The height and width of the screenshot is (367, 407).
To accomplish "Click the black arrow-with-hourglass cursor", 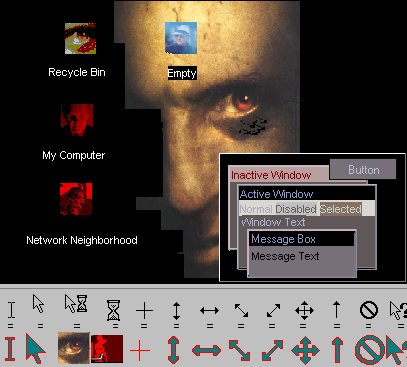I will click(x=76, y=303).
